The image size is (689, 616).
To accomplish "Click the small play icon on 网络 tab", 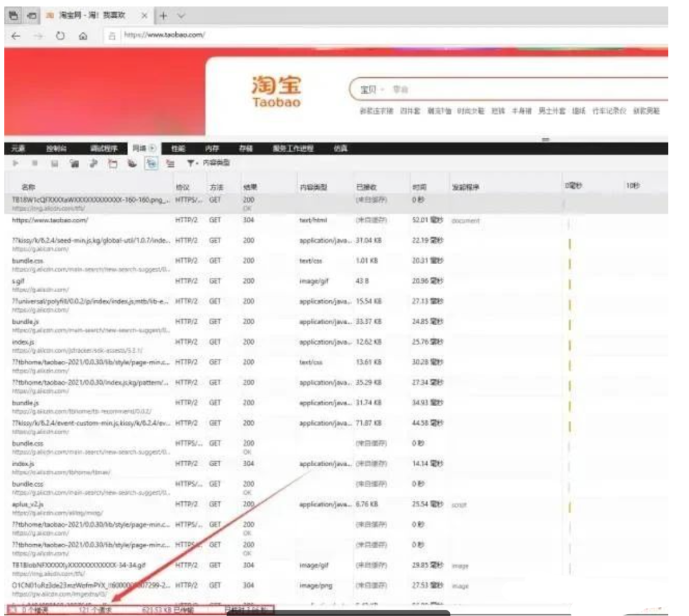I will point(152,148).
